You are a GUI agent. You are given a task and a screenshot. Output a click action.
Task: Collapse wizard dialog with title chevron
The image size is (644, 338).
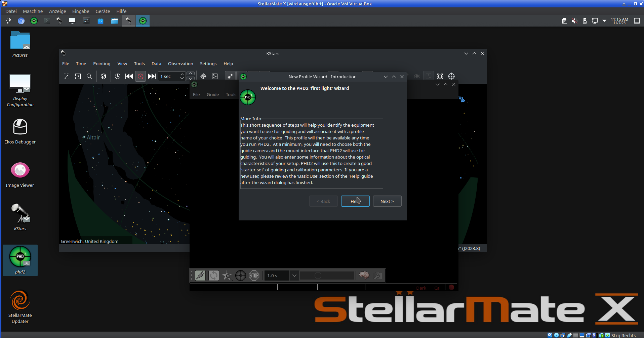point(386,77)
